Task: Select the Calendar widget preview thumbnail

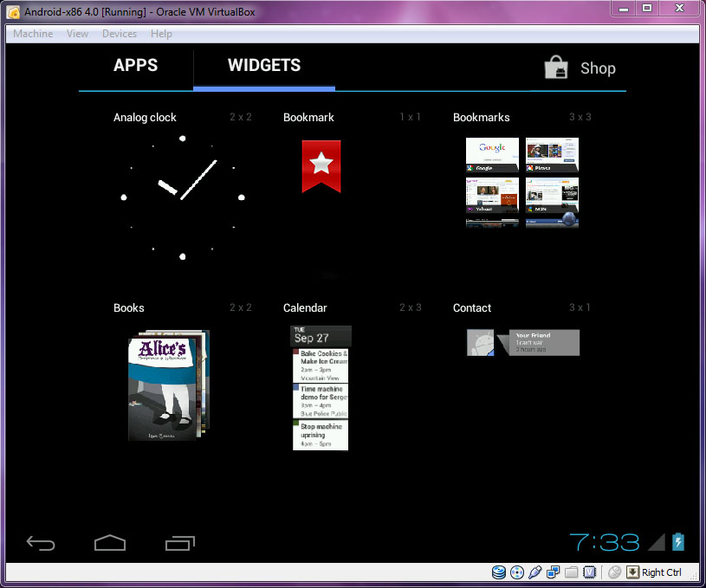Action: (320, 387)
